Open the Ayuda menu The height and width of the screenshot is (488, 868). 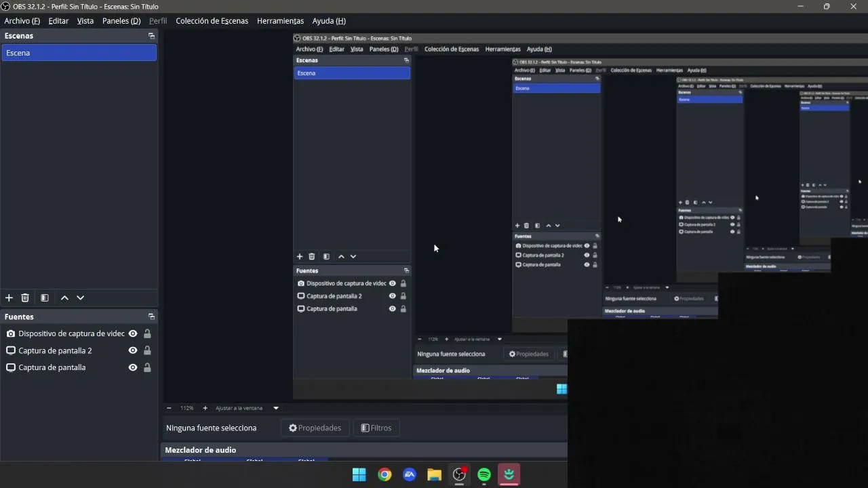coord(329,21)
